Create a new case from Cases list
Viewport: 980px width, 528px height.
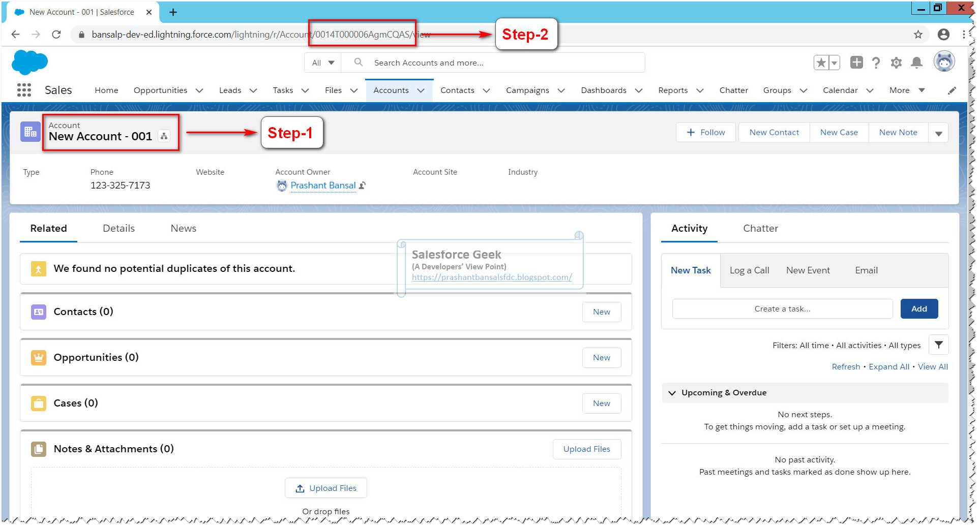pos(602,403)
